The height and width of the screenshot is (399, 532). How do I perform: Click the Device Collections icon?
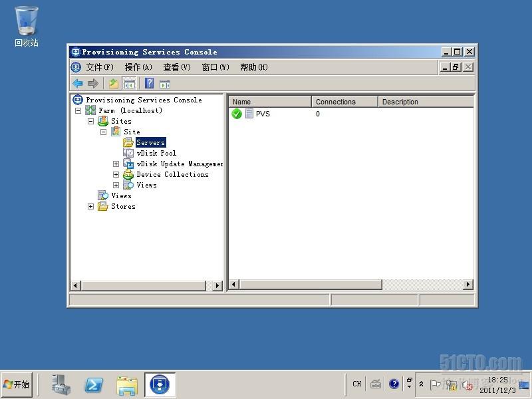tap(128, 174)
